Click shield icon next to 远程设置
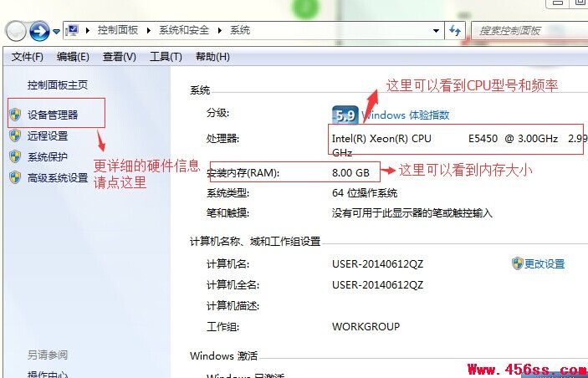Viewport: 588px width, 378px height. click(15, 135)
